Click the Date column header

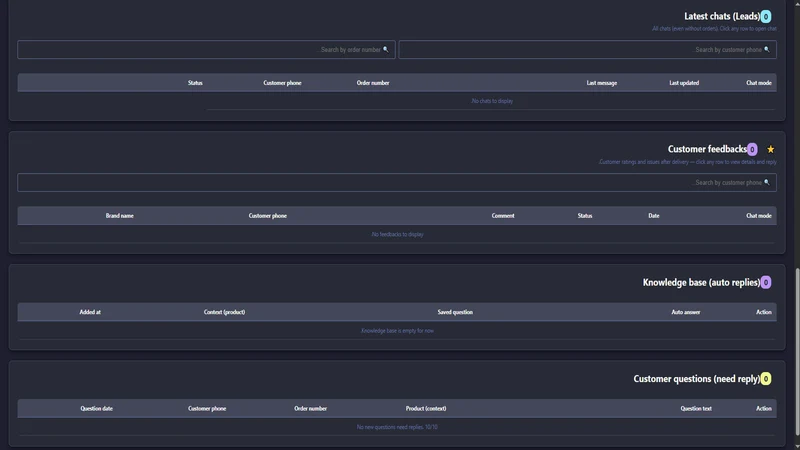(654, 216)
